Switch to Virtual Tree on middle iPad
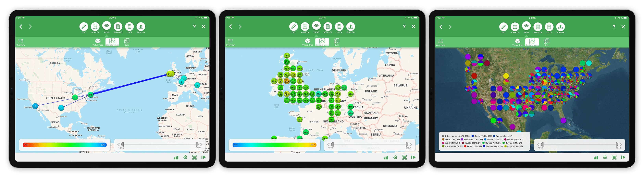 point(307,42)
